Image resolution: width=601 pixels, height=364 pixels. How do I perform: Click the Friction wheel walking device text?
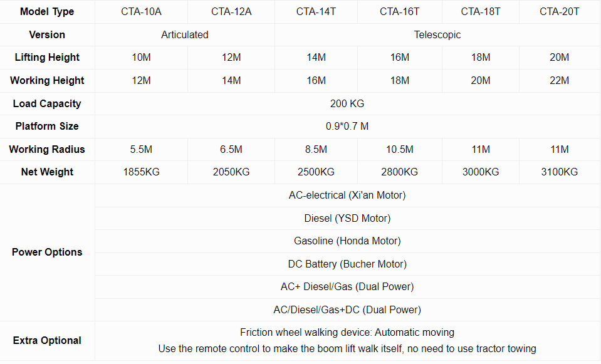click(347, 332)
